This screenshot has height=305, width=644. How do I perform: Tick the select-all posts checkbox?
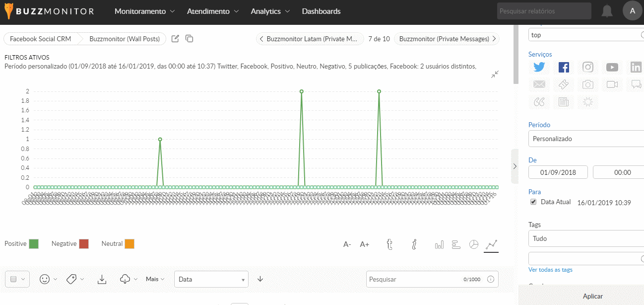tap(14, 279)
